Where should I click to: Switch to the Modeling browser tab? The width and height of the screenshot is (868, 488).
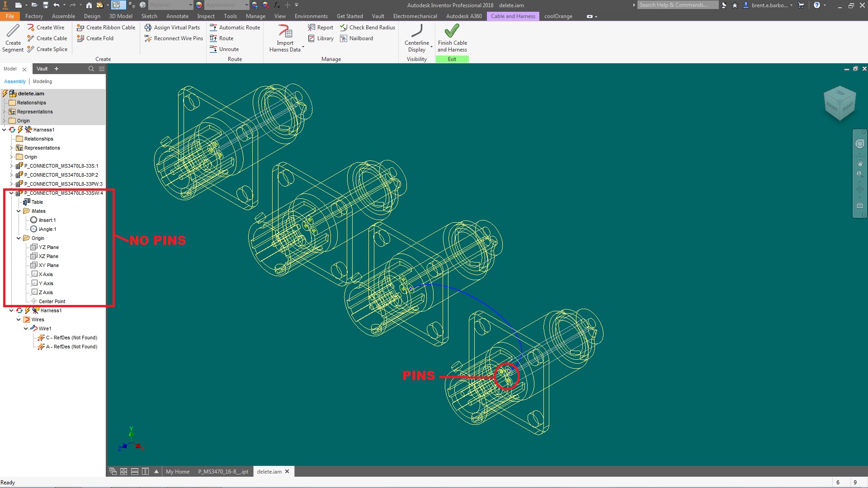coord(42,81)
